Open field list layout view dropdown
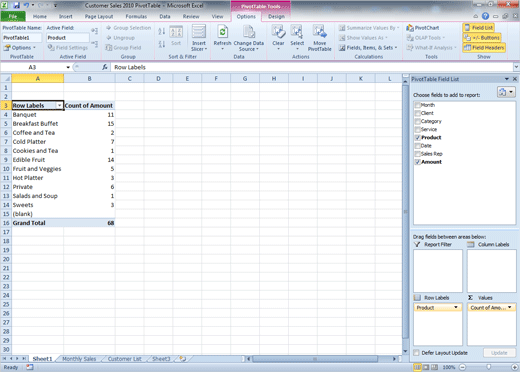 (506, 92)
